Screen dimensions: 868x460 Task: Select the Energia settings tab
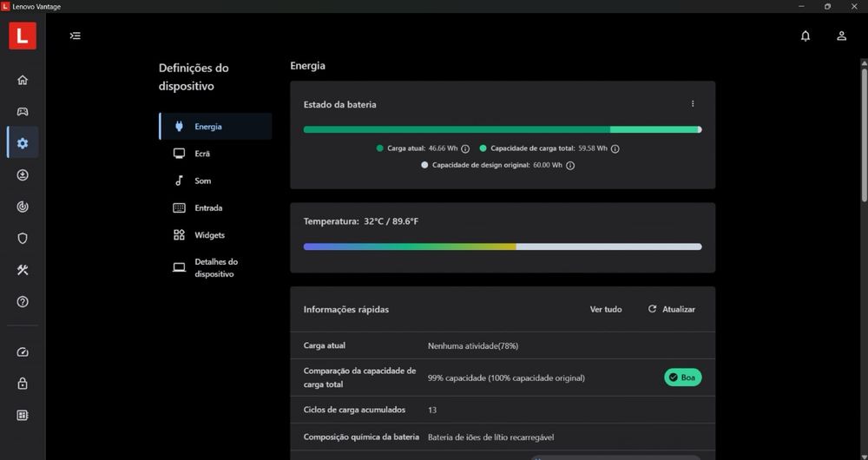pos(215,127)
